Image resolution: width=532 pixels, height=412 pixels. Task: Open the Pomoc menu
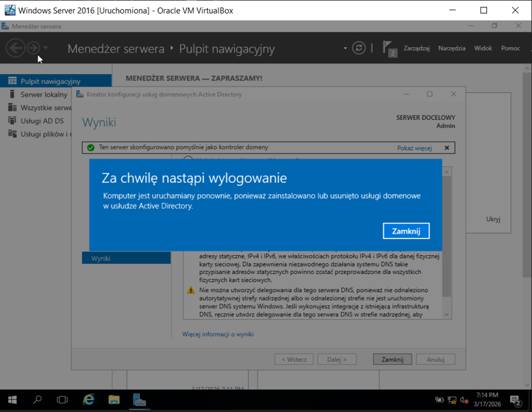510,48
